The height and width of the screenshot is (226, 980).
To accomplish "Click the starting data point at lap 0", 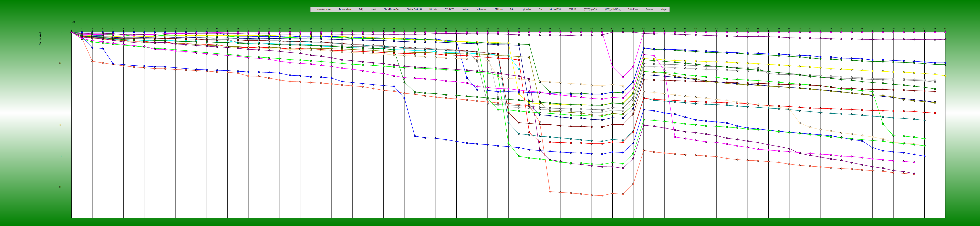I will point(71,32).
